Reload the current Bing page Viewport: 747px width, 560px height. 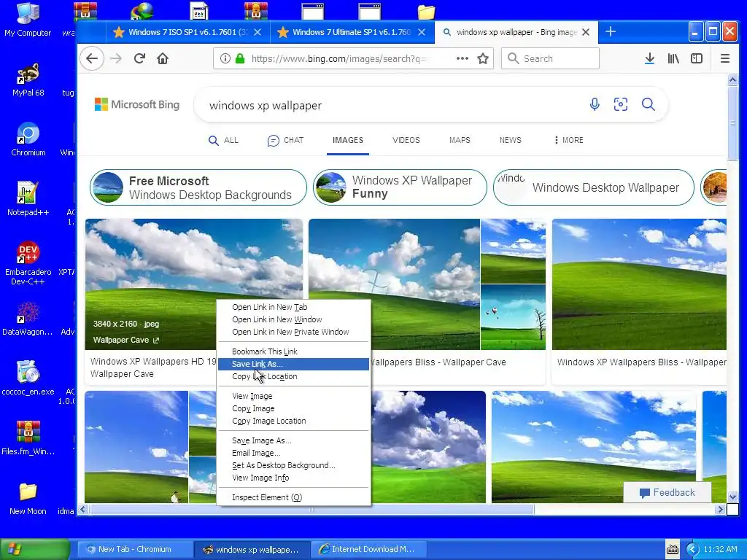tap(139, 58)
